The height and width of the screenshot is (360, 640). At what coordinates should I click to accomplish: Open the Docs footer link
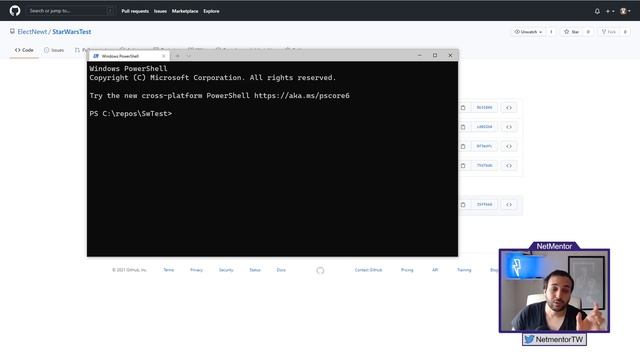[281, 270]
